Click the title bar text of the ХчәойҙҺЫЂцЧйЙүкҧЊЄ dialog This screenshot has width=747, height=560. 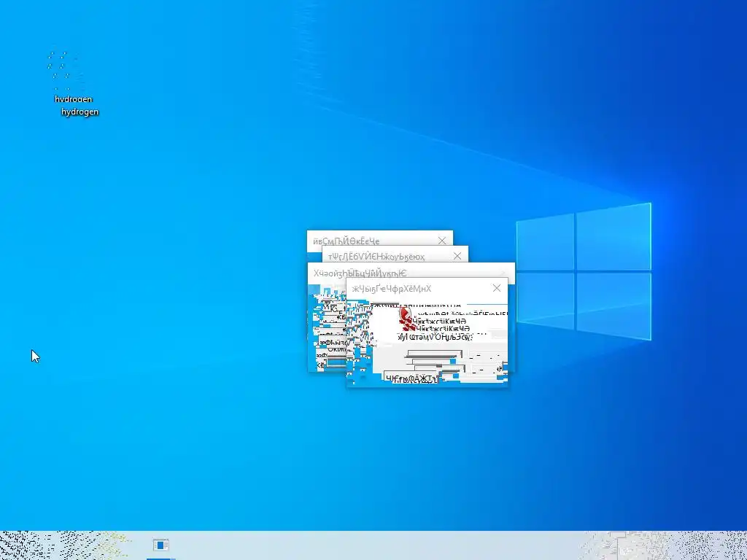tap(360, 273)
